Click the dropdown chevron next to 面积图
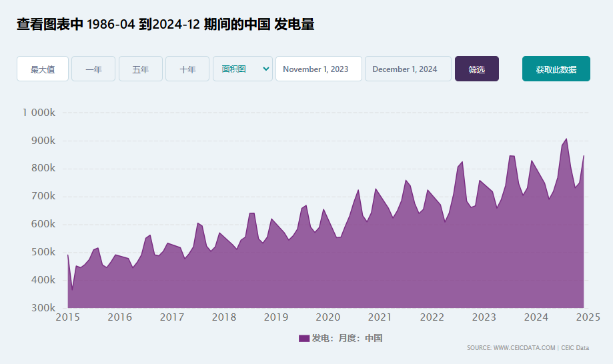This screenshot has height=364, width=613. pos(266,69)
